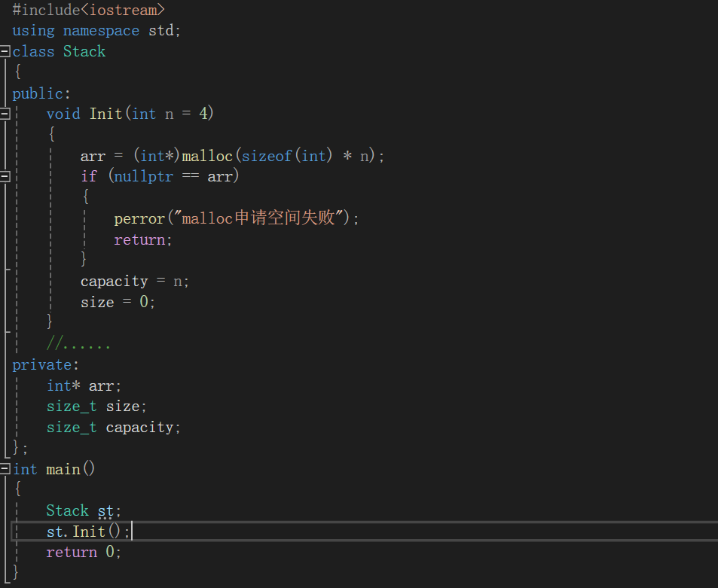Screen dimensions: 718x588
Task: Click 'size_t capacity;' member declaration
Action: pos(114,428)
